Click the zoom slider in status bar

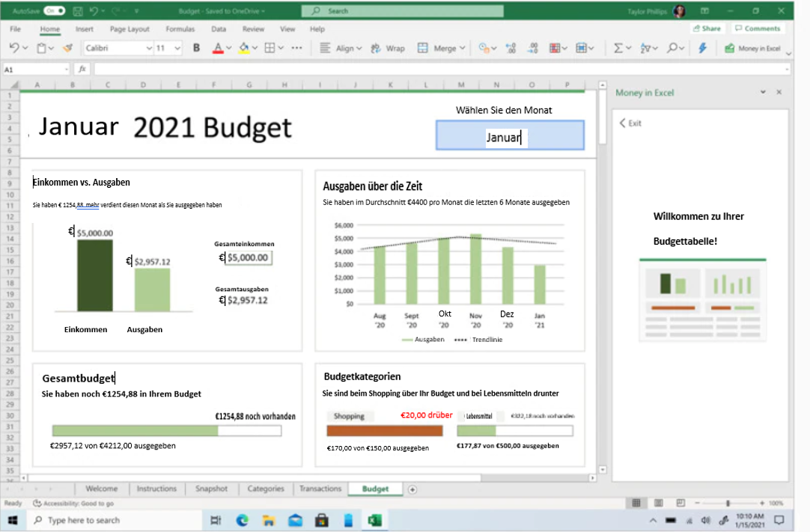pyautogui.click(x=728, y=504)
